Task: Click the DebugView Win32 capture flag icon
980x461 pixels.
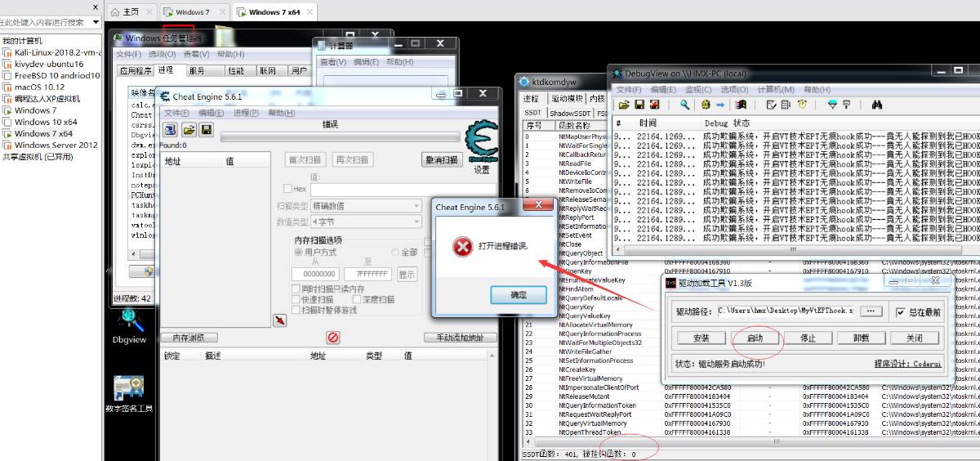Action: (x=741, y=105)
